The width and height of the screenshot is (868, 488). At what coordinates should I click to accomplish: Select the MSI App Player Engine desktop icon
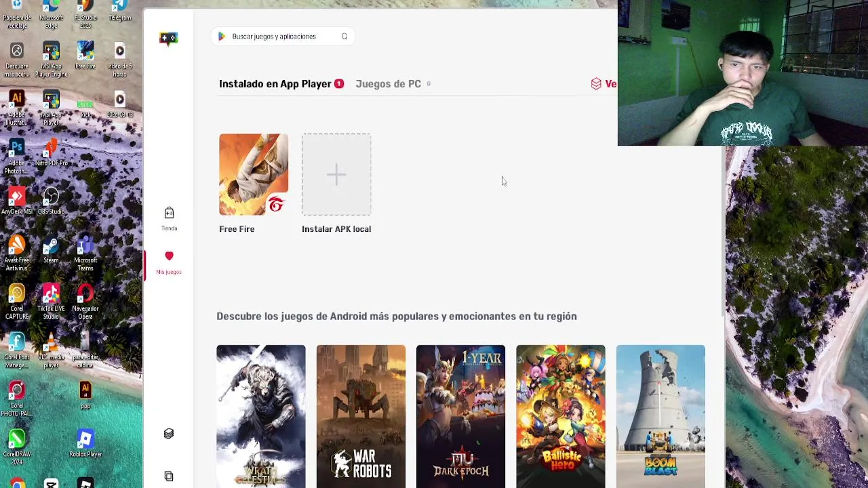(51, 59)
